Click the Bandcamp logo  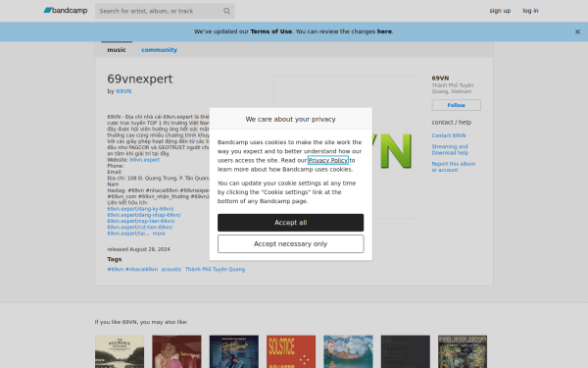pos(66,11)
